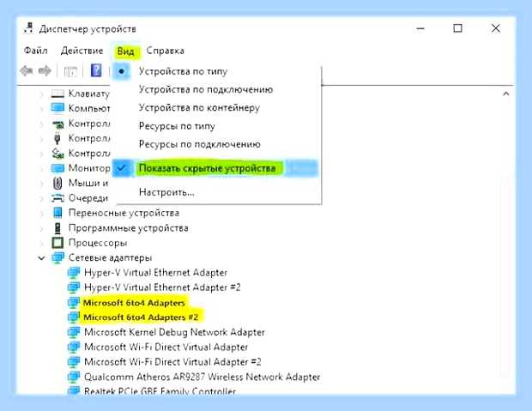Choose Ресурсы по типу
The height and width of the screenshot is (411, 532).
tap(177, 126)
